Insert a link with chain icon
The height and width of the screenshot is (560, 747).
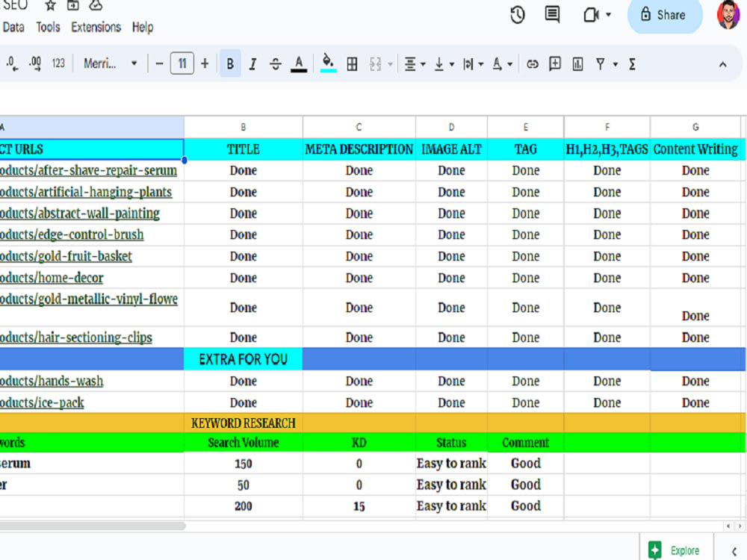532,63
